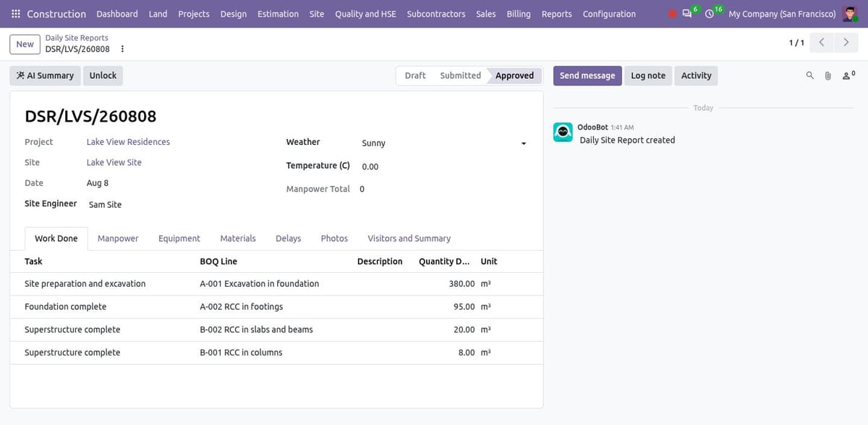This screenshot has width=868, height=425.
Task: Unlock the site report
Action: click(x=103, y=75)
